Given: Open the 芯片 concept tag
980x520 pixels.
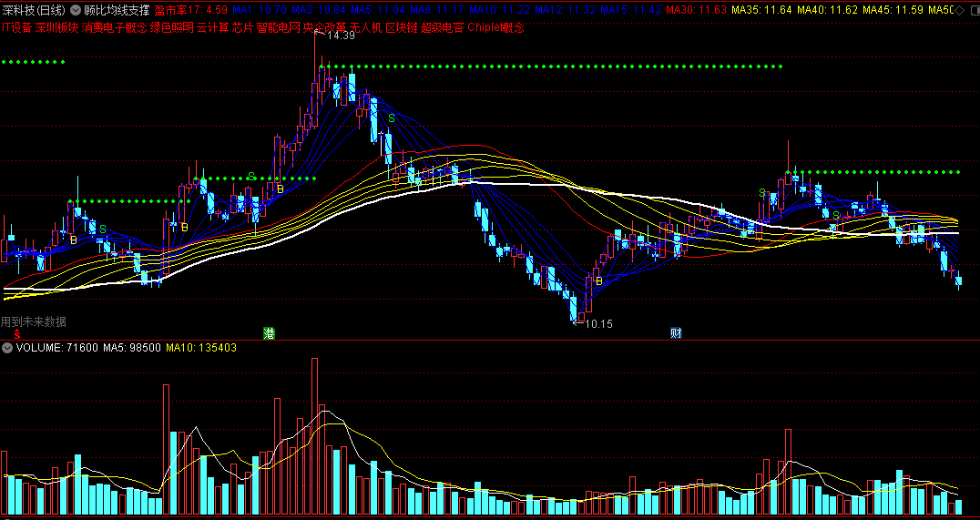Looking at the screenshot, I should coord(242,27).
